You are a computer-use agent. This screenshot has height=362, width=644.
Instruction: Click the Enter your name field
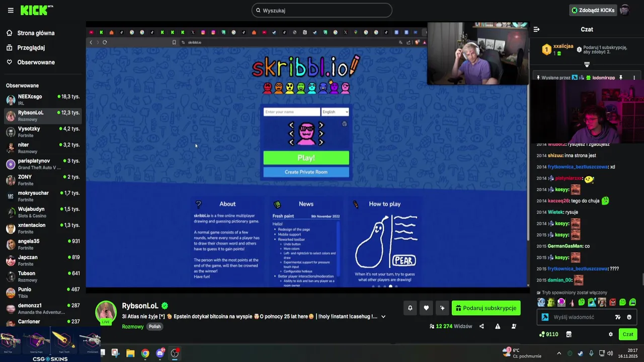pyautogui.click(x=292, y=112)
